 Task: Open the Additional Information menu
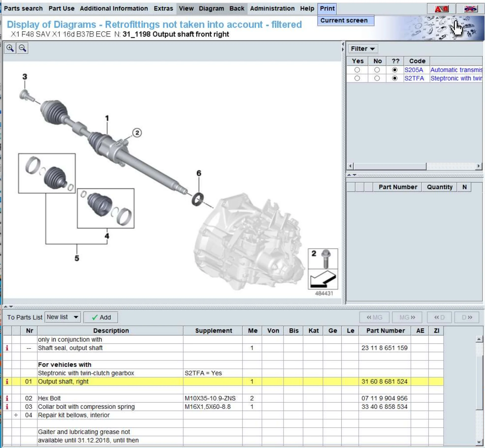tap(114, 8)
